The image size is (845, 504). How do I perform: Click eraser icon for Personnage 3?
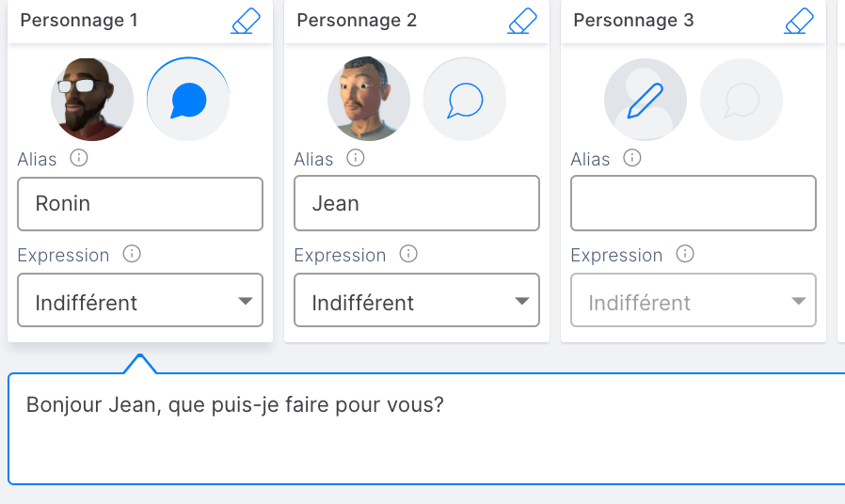click(x=799, y=21)
